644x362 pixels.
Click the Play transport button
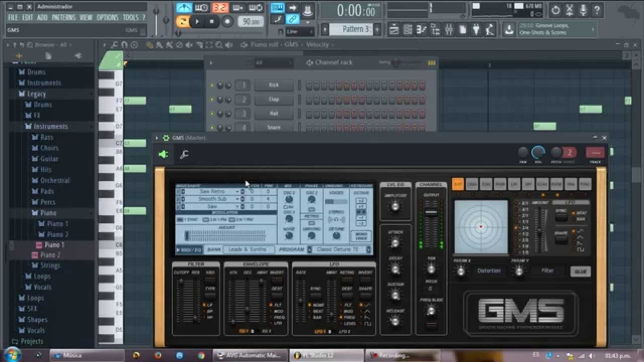tap(197, 22)
